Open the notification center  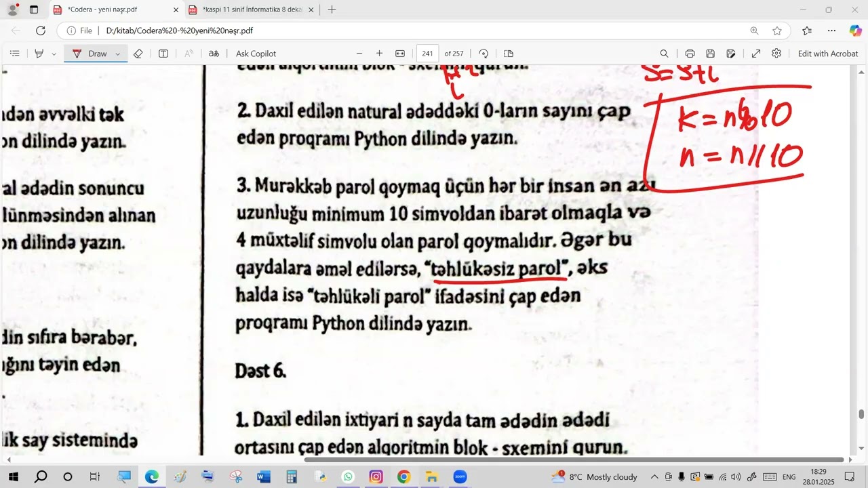click(x=850, y=476)
